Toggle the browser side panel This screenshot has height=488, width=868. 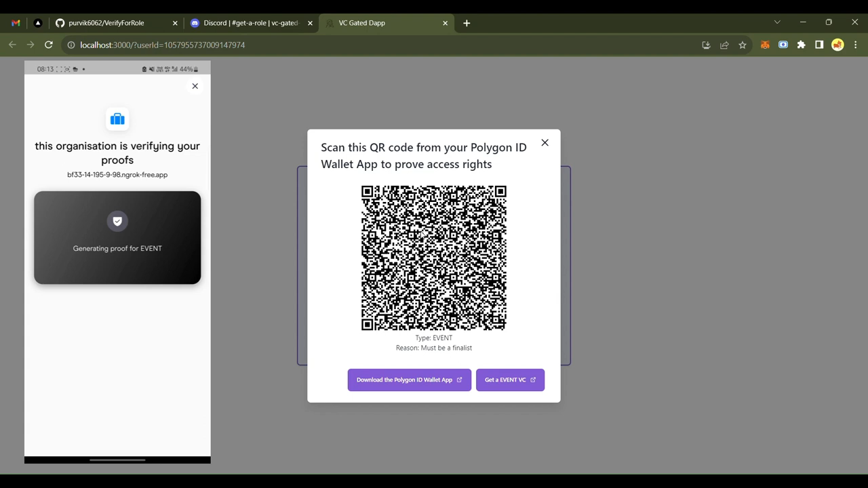pos(819,45)
